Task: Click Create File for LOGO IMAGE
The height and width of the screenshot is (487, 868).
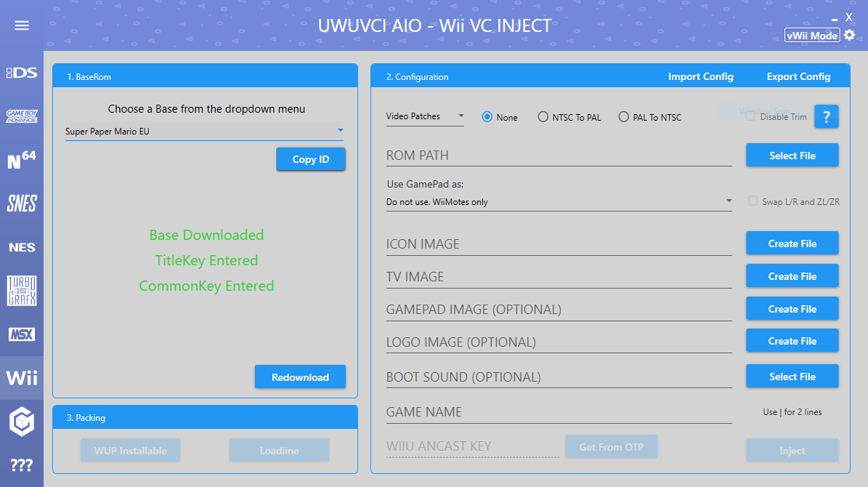Action: pos(792,341)
